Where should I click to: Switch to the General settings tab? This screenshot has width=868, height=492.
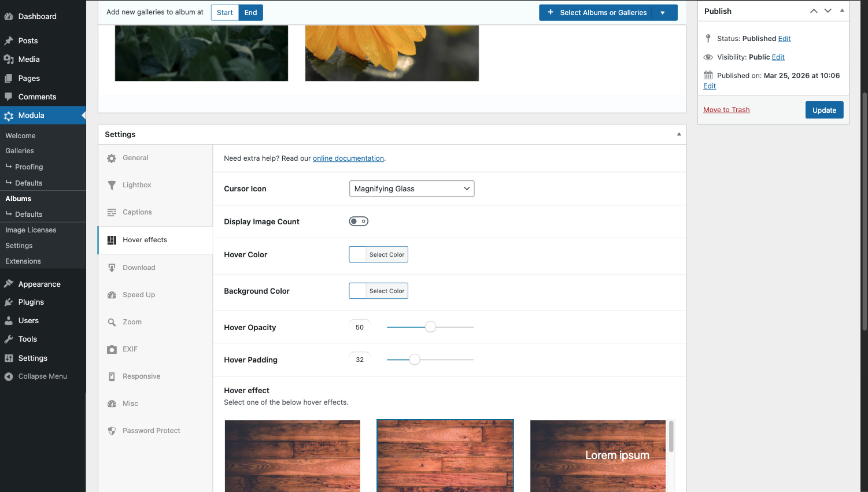coord(135,158)
